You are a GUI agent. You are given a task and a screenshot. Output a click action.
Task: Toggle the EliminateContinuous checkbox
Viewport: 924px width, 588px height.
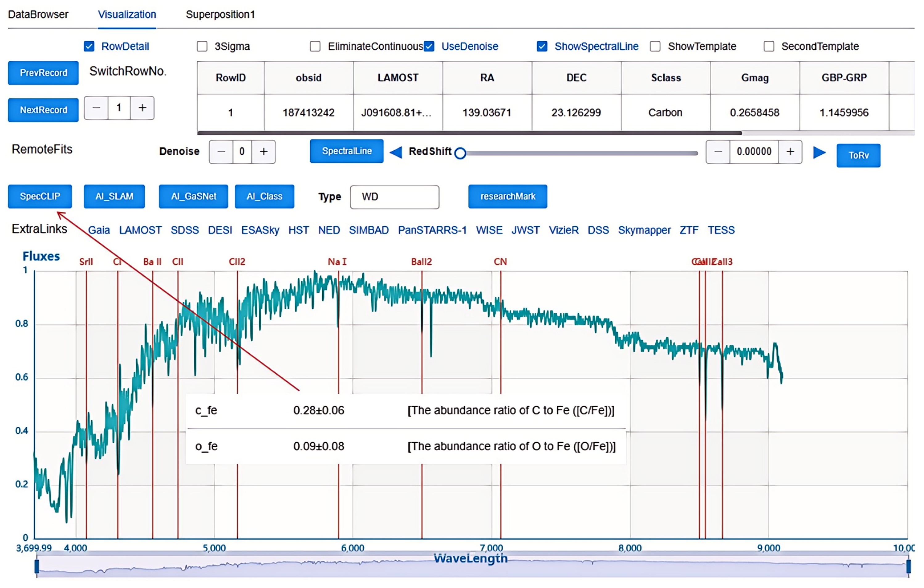point(315,47)
